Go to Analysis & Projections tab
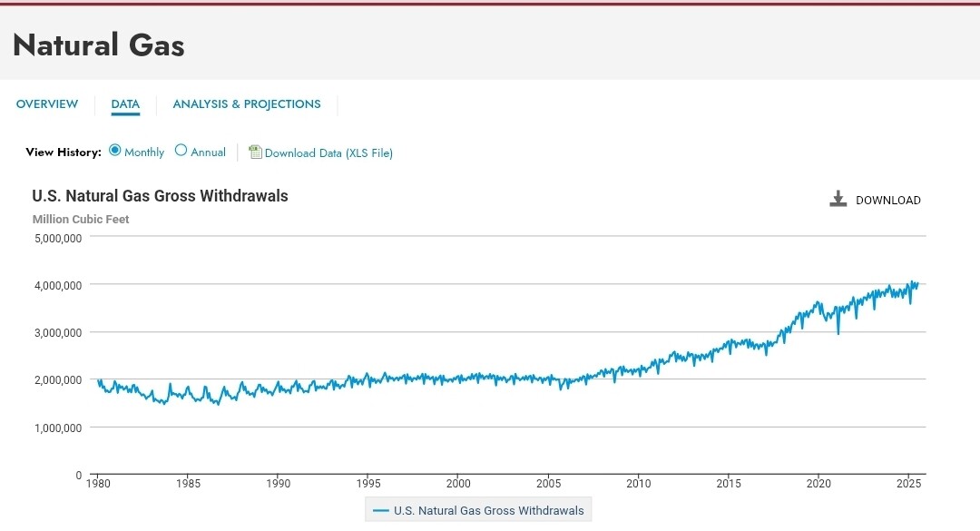Screen dimensions: 980x531 tap(247, 104)
